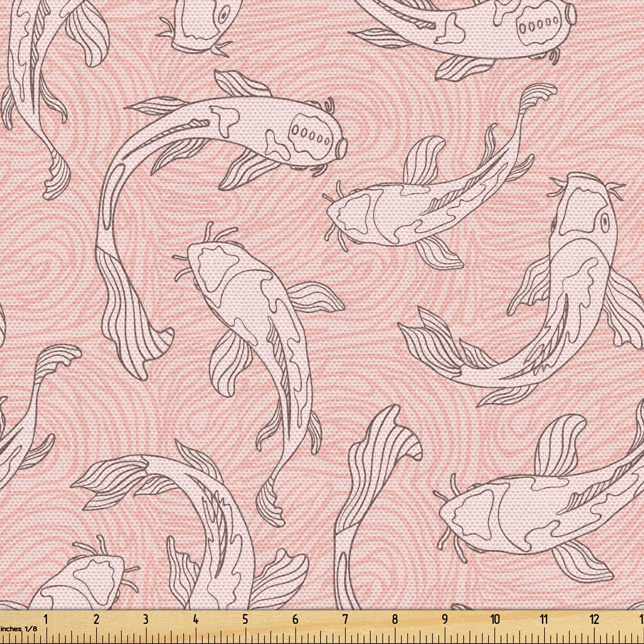644x644 pixels.
Task: Select the number 10 on the ruler
Action: click(x=495, y=620)
